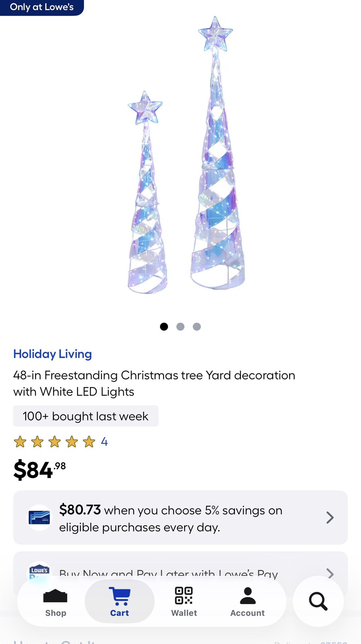
Task: Tap the first gold rating star
Action: (20, 442)
